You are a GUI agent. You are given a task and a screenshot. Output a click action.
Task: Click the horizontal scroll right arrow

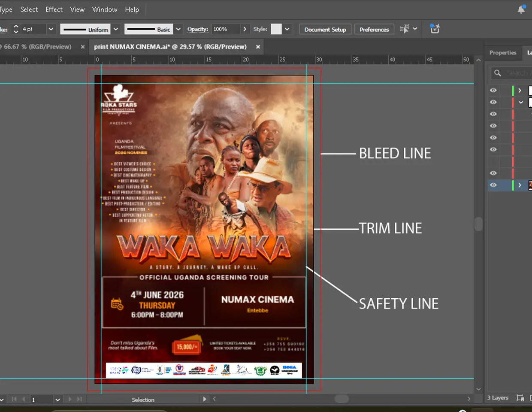tap(469, 399)
